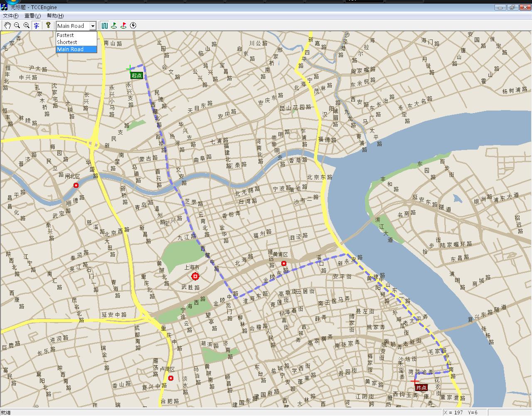The width and height of the screenshot is (532, 416).
Task: Open the 帮助(H) menu
Action: click(55, 16)
